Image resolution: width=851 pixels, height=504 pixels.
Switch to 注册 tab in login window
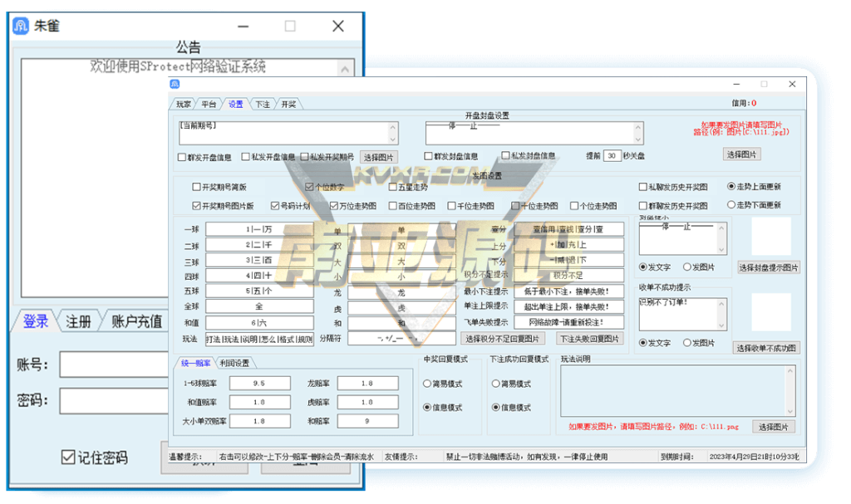click(78, 321)
